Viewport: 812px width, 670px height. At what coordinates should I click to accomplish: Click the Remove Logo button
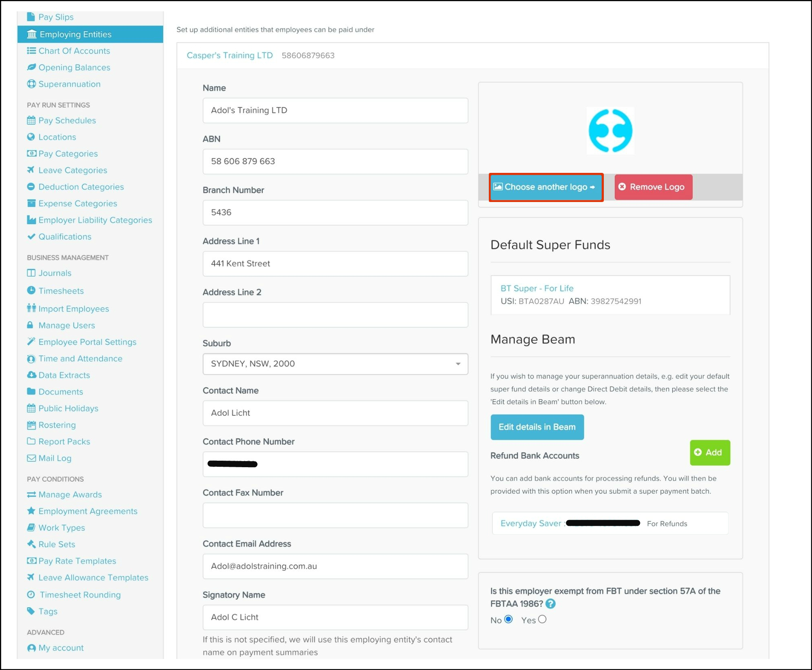(653, 187)
